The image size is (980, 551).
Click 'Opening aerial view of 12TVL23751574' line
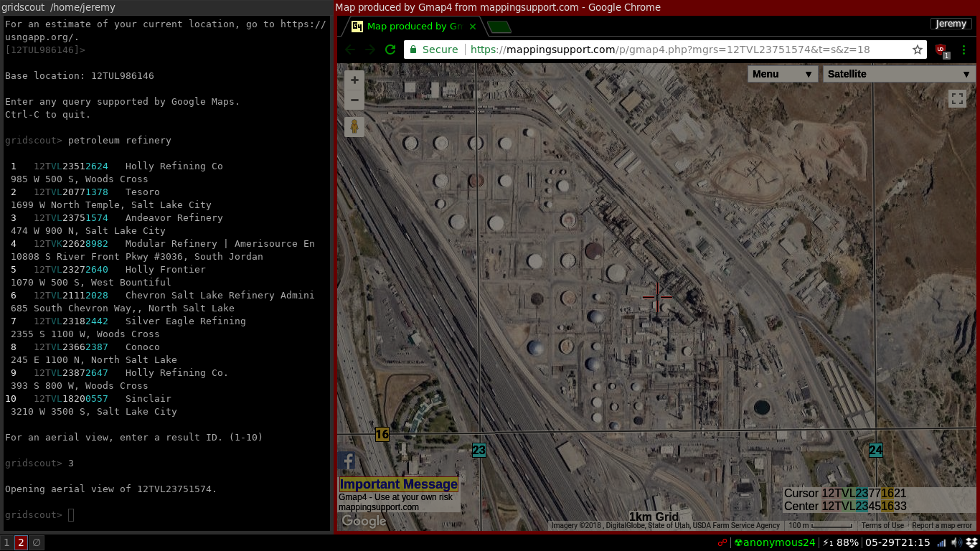pyautogui.click(x=111, y=489)
